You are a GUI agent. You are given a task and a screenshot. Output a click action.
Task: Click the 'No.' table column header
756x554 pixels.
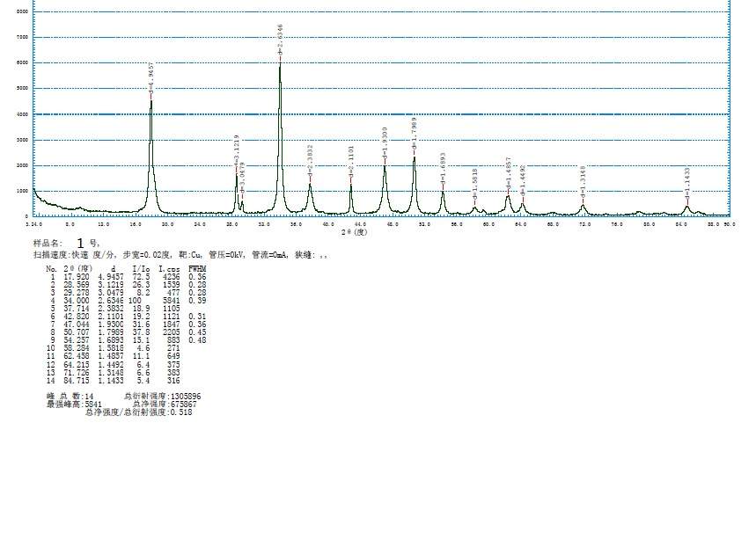(x=52, y=269)
